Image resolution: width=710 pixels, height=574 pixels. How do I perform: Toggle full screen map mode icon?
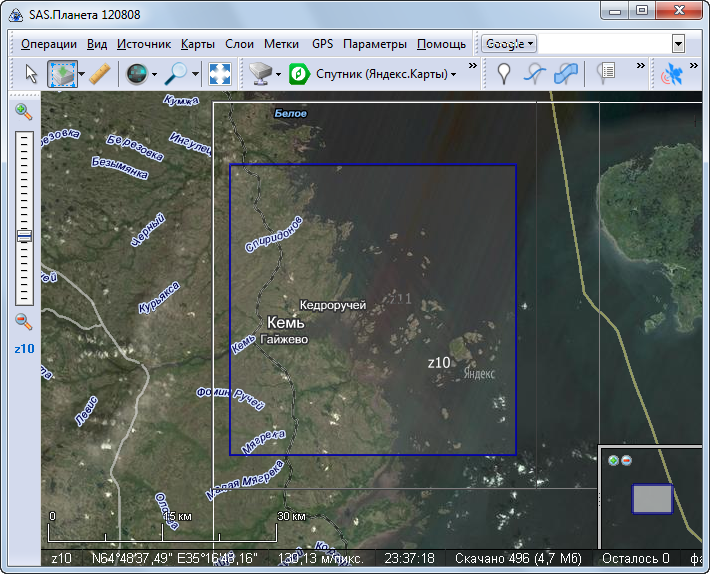click(x=220, y=73)
